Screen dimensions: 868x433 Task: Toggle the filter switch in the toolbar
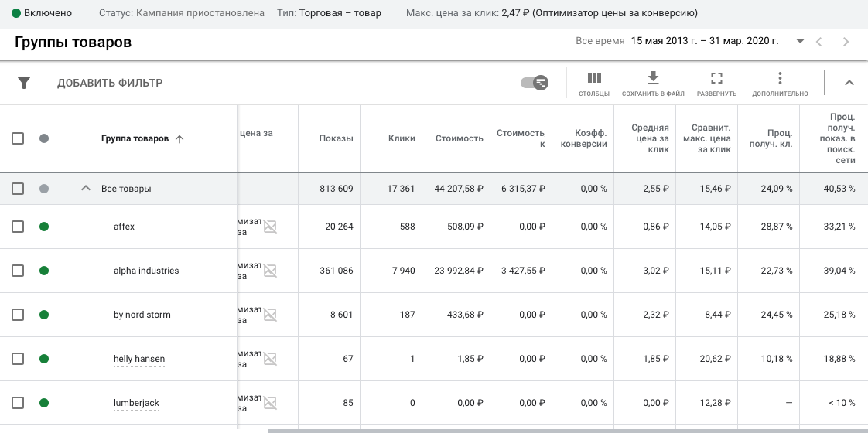[535, 83]
